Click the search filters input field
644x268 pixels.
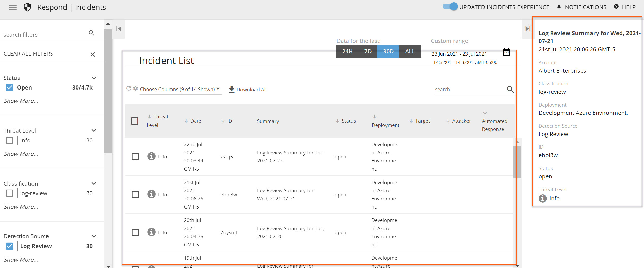[44, 35]
